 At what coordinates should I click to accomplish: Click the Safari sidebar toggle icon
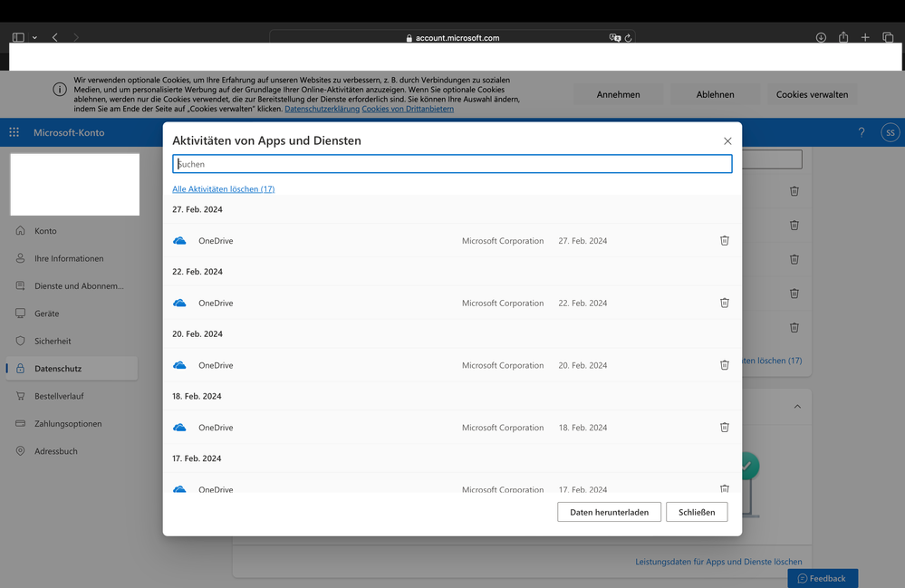[18, 37]
